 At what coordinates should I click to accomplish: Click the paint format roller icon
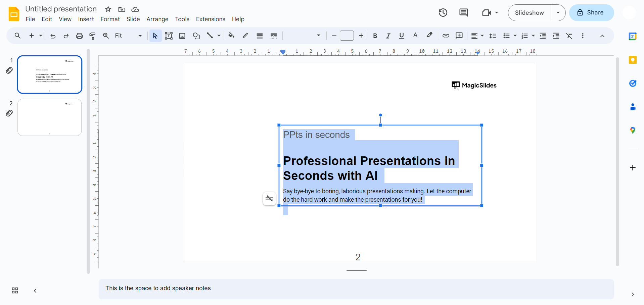(92, 36)
